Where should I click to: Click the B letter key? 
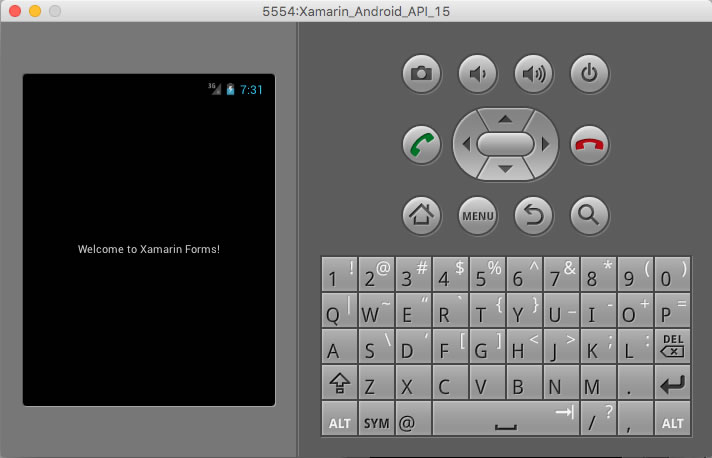[x=524, y=383]
